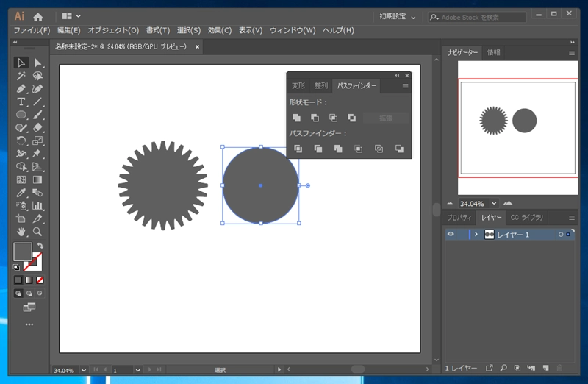Open the artboard number dropdown

click(137, 370)
